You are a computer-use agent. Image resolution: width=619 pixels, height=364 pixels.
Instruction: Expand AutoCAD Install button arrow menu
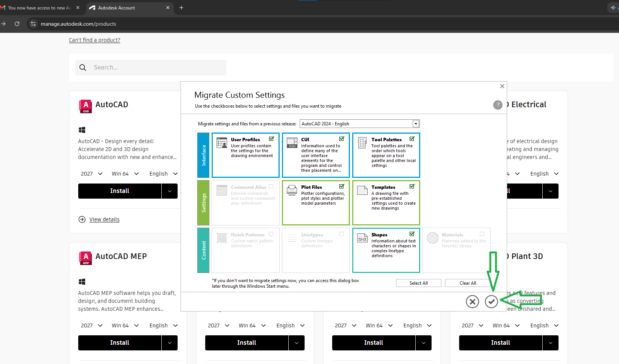click(170, 191)
